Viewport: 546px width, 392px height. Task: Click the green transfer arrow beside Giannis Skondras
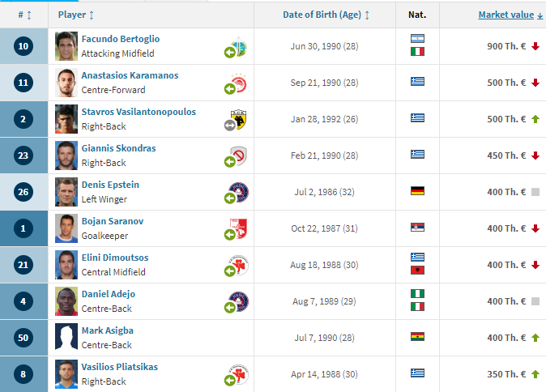230,161
